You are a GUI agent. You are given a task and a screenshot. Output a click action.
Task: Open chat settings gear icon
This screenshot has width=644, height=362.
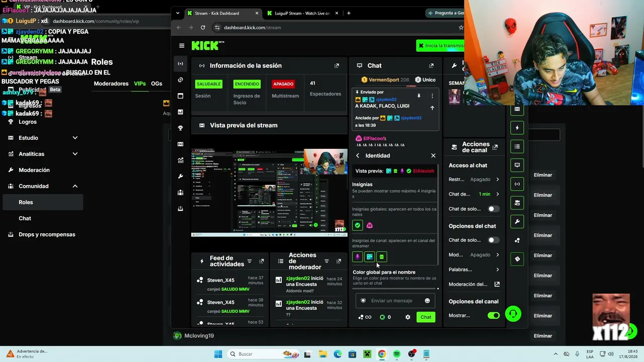pyautogui.click(x=408, y=317)
